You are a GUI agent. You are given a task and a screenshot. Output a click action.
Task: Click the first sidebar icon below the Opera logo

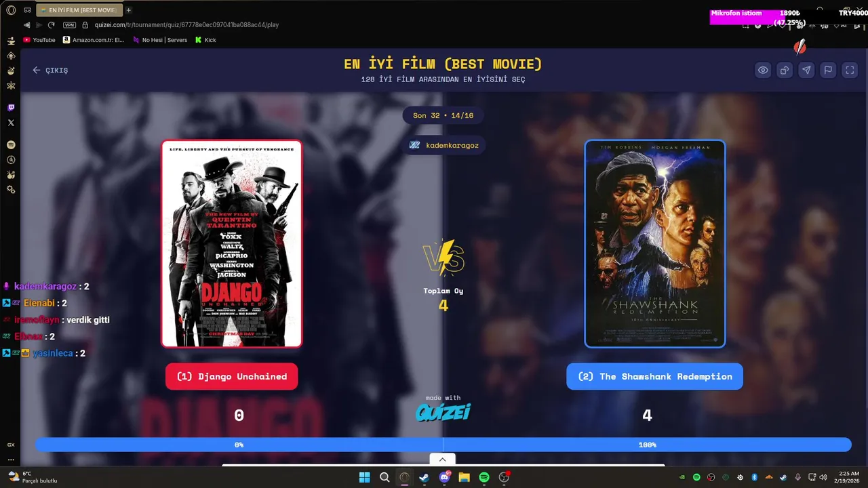point(11,41)
